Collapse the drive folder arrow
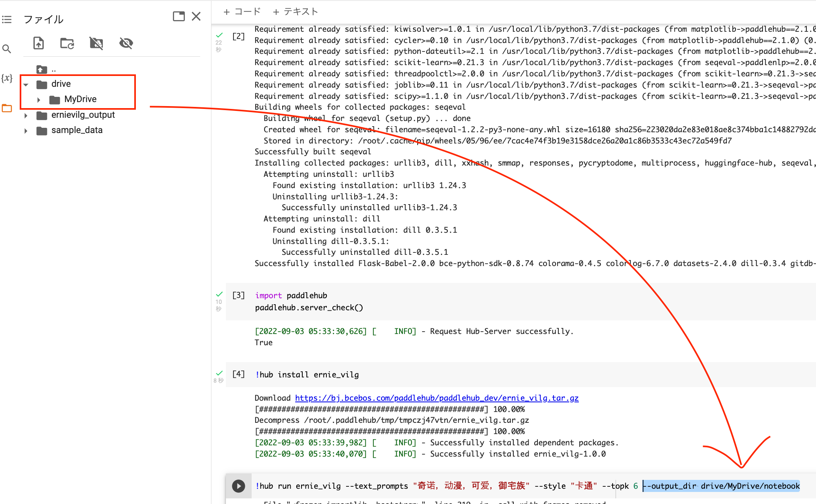Image resolution: width=816 pixels, height=504 pixels. (x=26, y=84)
